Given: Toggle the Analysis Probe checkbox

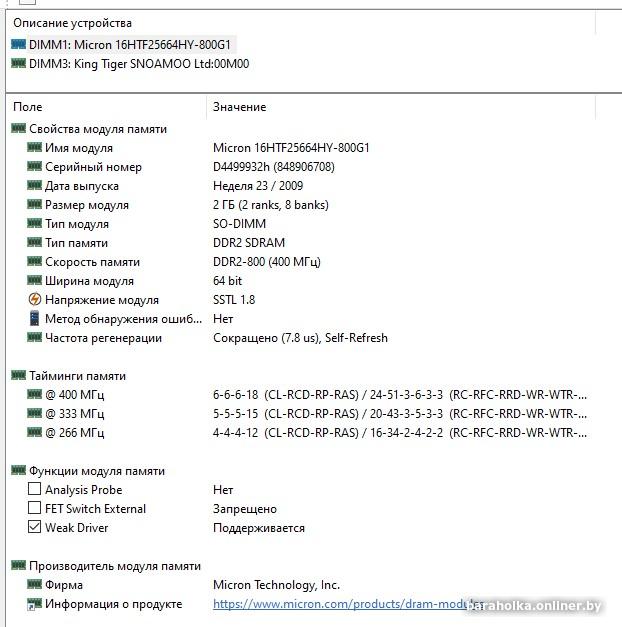Looking at the screenshot, I should 34,489.
